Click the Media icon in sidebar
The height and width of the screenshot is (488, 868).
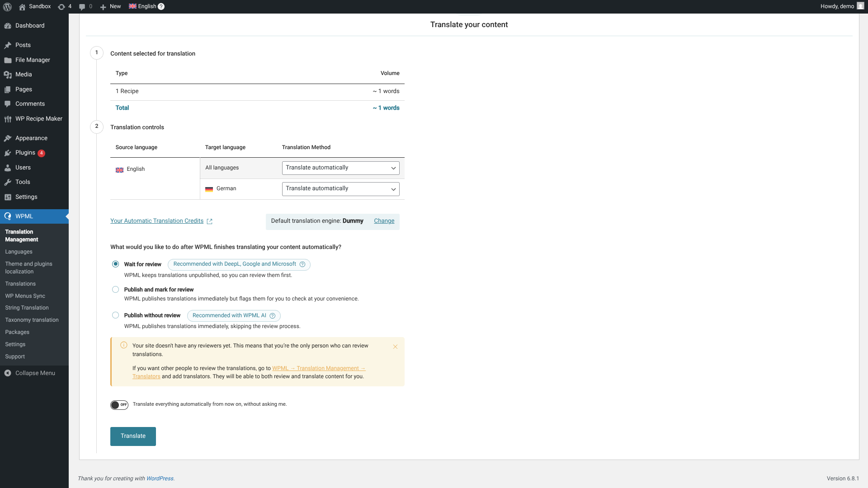click(x=8, y=75)
